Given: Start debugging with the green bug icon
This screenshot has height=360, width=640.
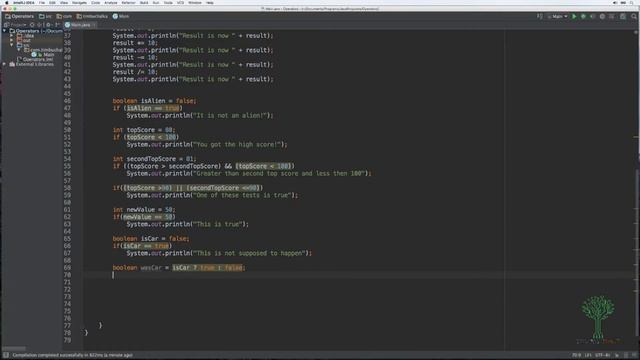Looking at the screenshot, I should click(583, 16).
